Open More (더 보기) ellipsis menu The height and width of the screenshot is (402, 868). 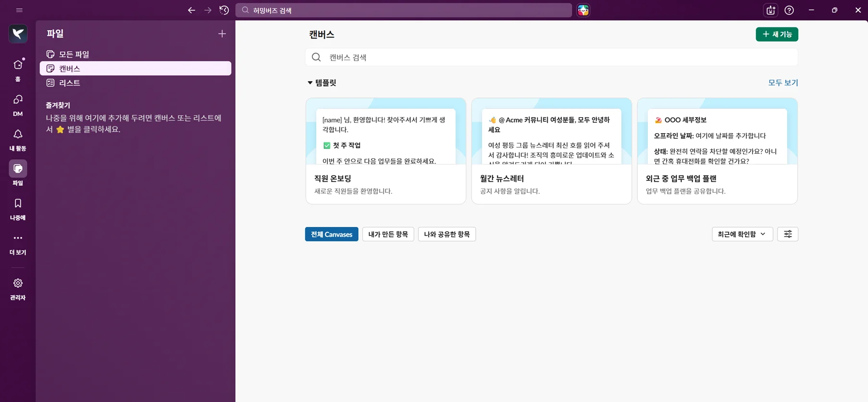point(18,238)
